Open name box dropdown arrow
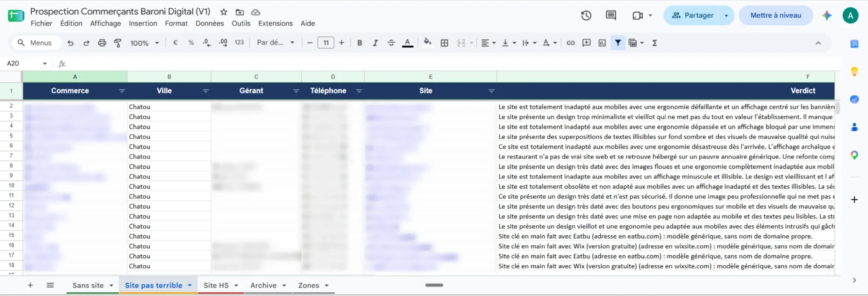868x296 pixels. click(45, 63)
